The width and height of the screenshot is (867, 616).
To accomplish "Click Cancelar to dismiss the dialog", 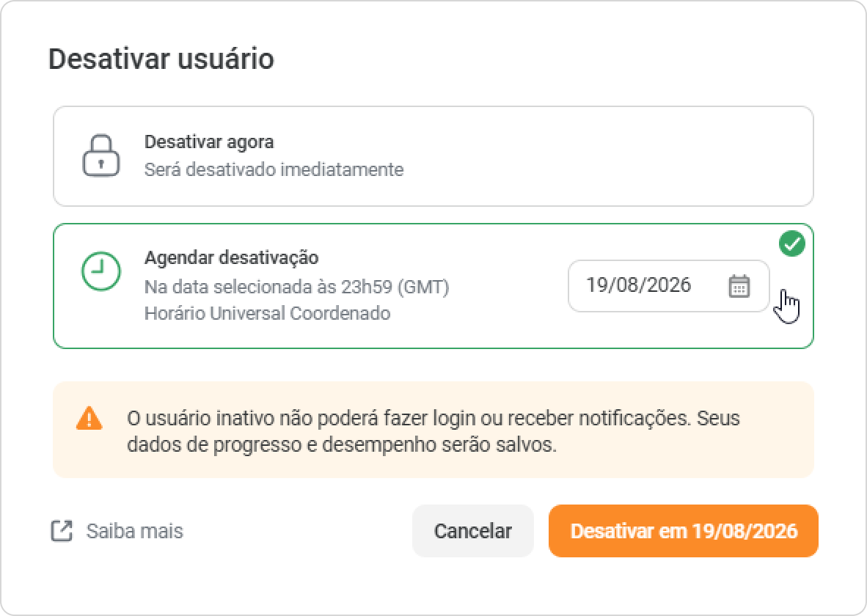I will click(473, 531).
